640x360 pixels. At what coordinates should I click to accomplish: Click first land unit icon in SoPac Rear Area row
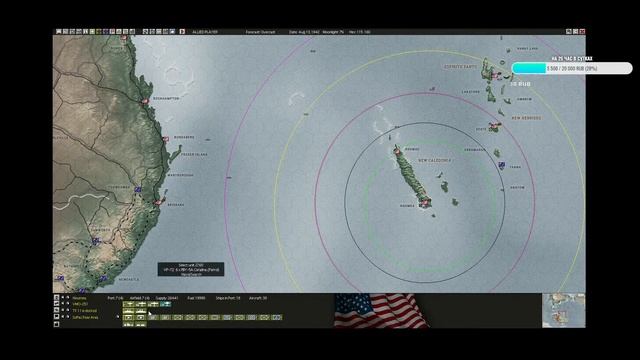point(128,317)
